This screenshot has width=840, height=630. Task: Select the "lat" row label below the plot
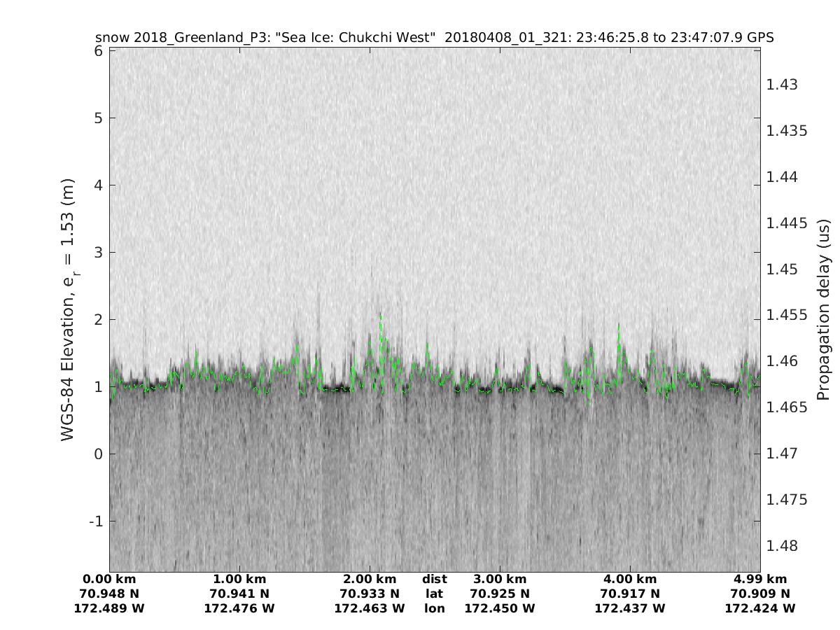(434, 594)
